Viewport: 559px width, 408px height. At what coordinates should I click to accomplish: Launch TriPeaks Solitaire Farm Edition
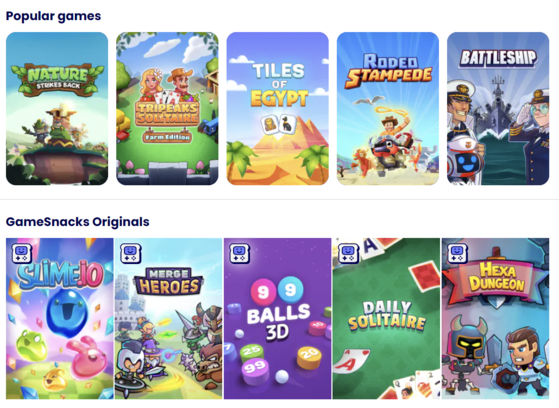(167, 108)
